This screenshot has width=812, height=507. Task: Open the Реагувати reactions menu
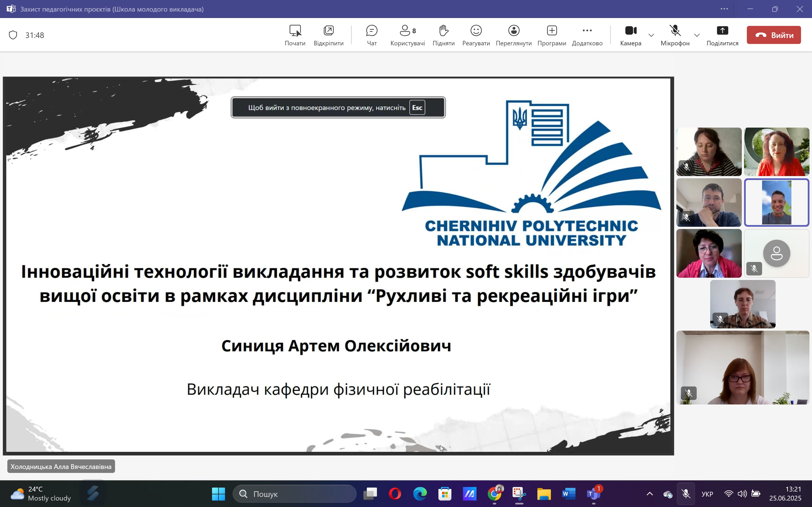(x=476, y=35)
